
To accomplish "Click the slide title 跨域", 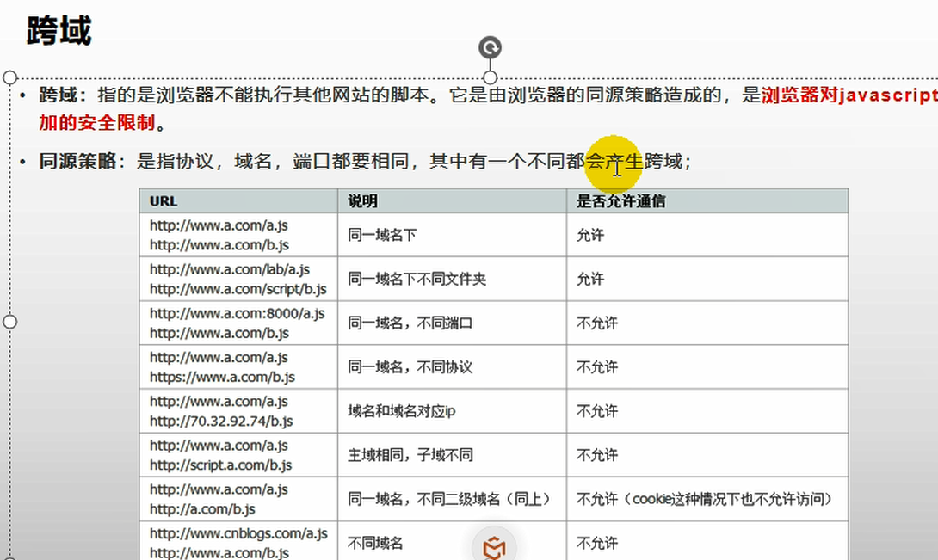I will point(59,32).
